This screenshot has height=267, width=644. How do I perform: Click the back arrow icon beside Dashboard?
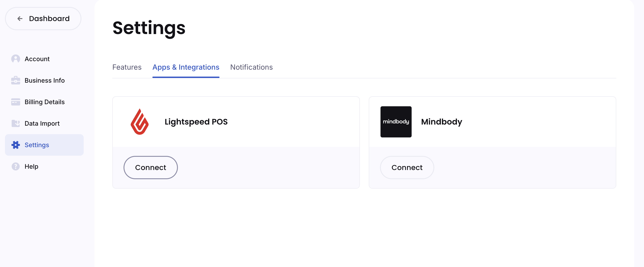point(20,19)
